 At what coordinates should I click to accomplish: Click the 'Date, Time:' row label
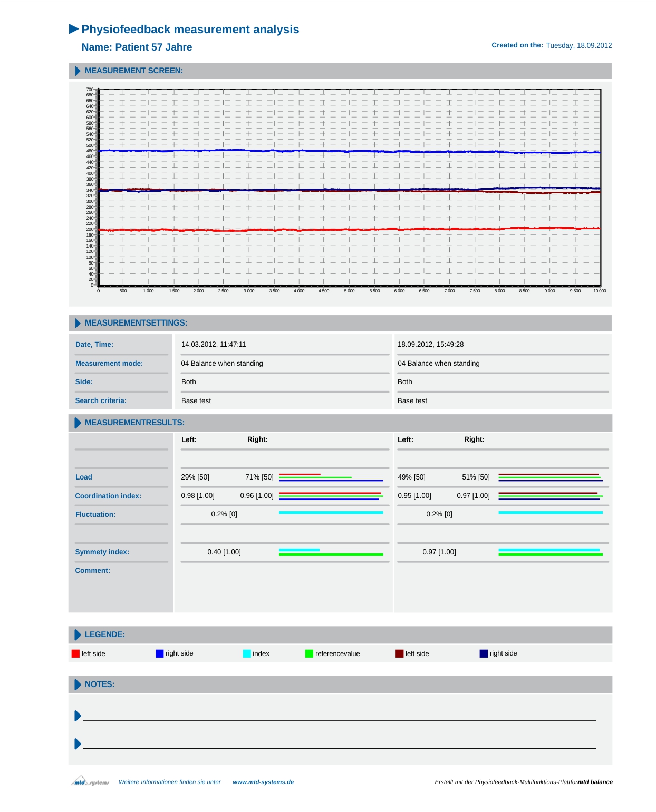click(94, 345)
